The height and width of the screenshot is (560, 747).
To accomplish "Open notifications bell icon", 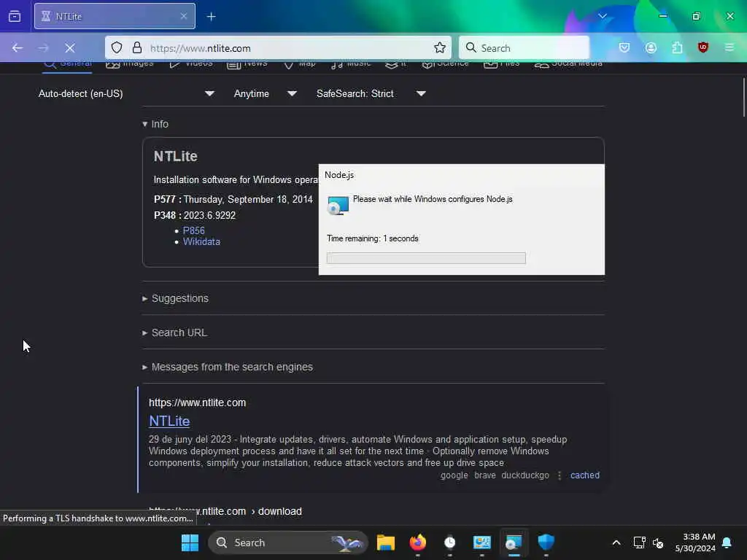I will coord(727,542).
